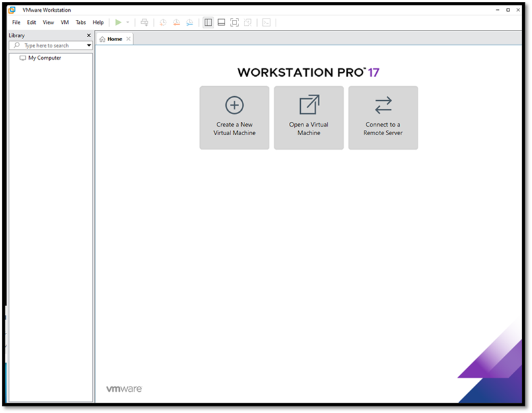532x413 pixels.
Task: Open the console view toolbar icon
Action: 266,22
